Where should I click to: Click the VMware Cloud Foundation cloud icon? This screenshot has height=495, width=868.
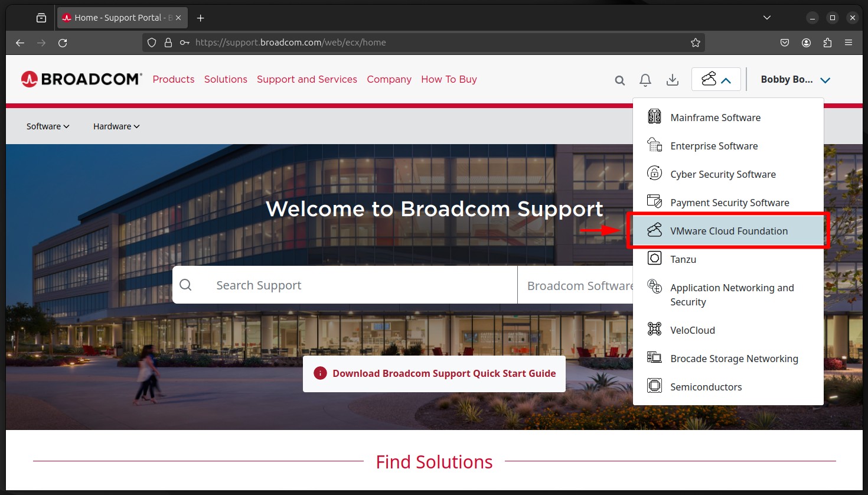[654, 230]
